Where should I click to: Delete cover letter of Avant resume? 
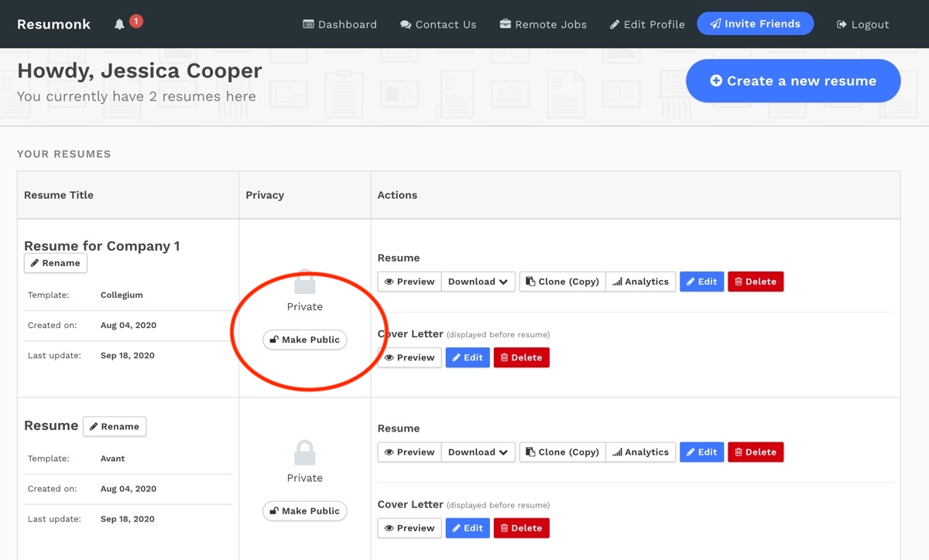click(522, 528)
